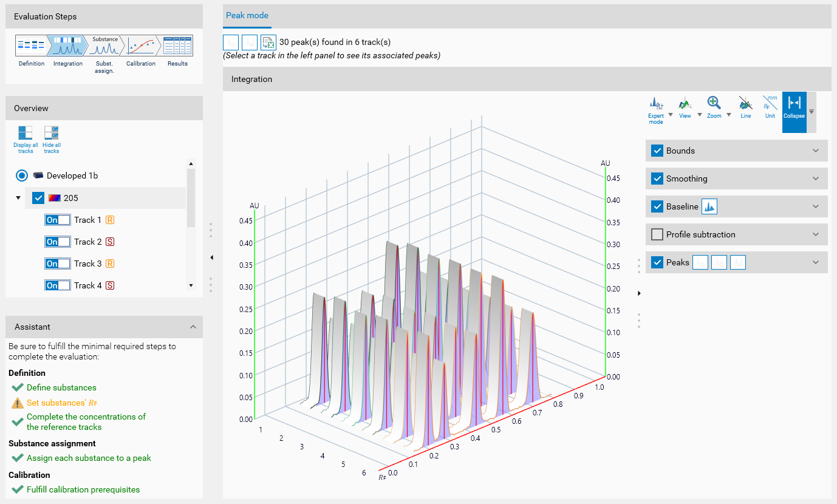Select the Developed 1b radio button

point(22,175)
